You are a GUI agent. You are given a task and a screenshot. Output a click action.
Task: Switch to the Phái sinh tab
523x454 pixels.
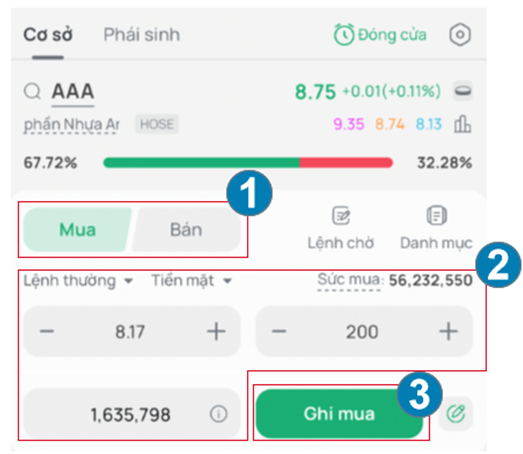141,35
